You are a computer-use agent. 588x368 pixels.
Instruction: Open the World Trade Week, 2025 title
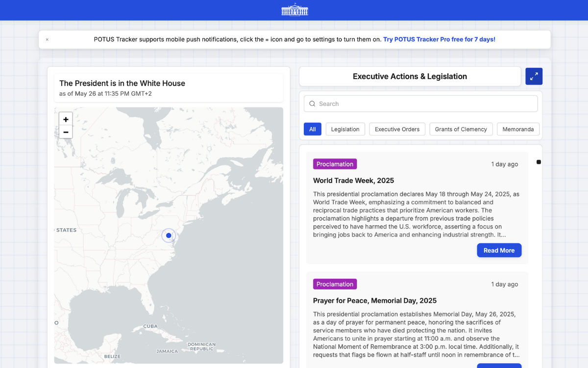tap(354, 181)
